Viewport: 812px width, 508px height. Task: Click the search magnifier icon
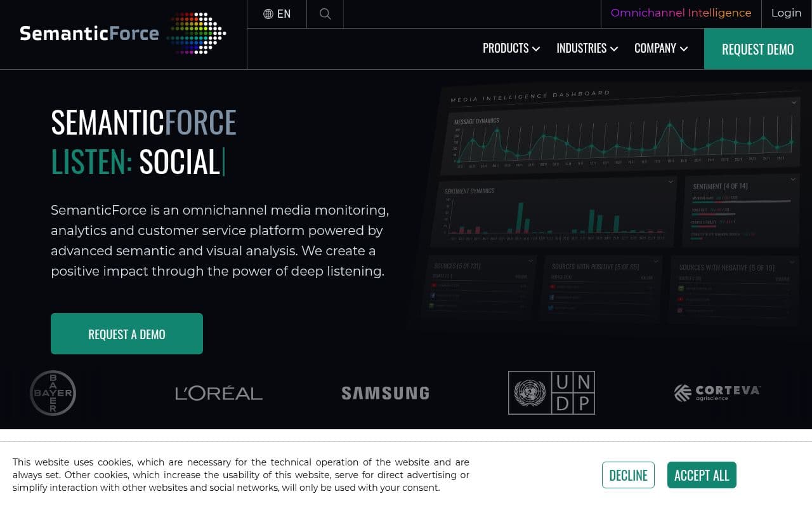[x=325, y=14]
